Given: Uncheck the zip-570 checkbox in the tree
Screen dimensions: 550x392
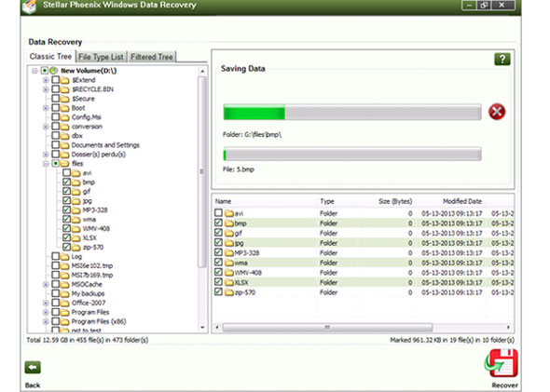Looking at the screenshot, I should (x=66, y=247).
